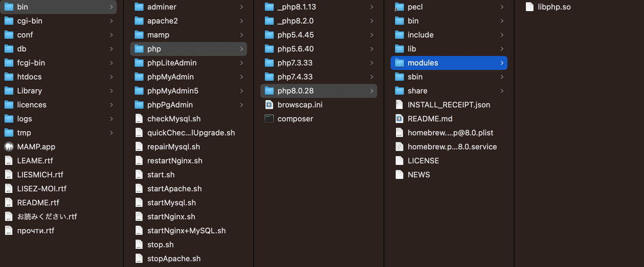
Task: Expand the php8.0.28 folder chevron
Action: (372, 91)
